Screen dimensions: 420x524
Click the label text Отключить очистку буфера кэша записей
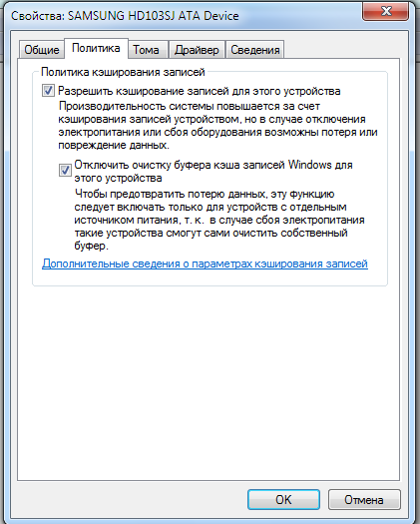click(180, 165)
